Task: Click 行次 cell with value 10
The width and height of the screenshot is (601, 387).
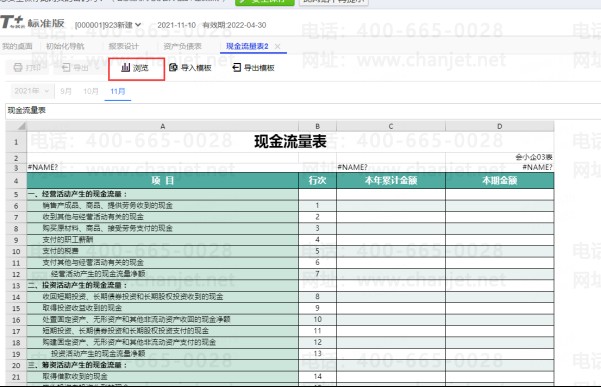Action: tap(317, 320)
